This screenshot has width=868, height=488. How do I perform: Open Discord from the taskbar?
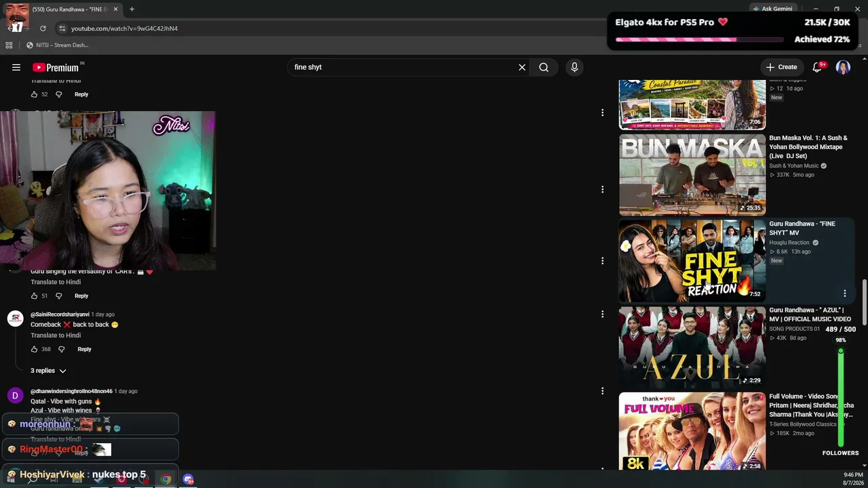188,479
